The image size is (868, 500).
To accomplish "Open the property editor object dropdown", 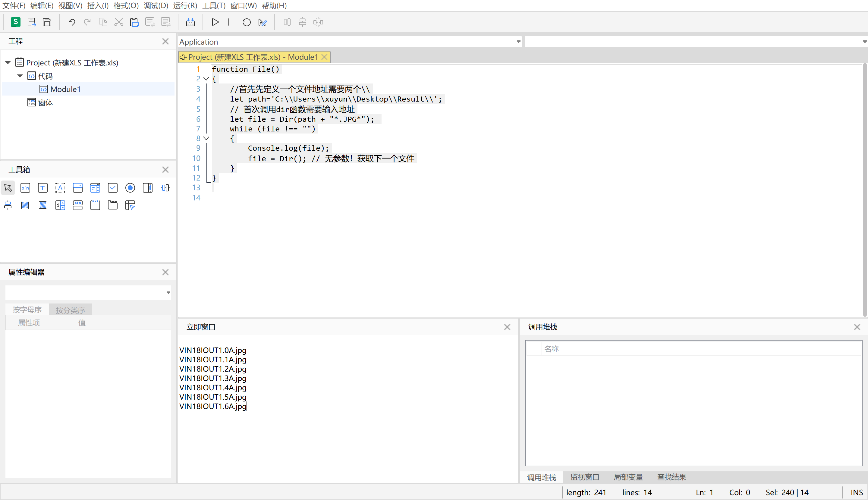I will point(168,293).
